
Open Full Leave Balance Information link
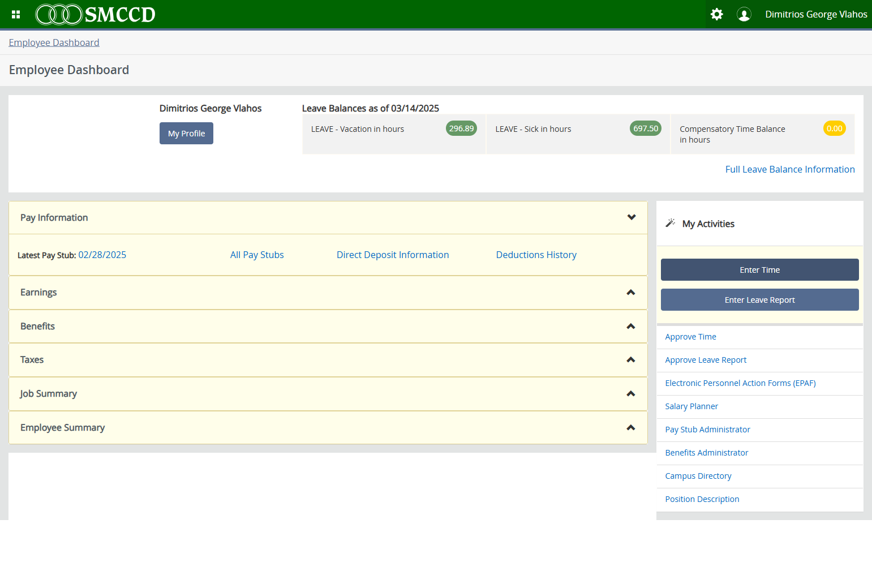[790, 169]
